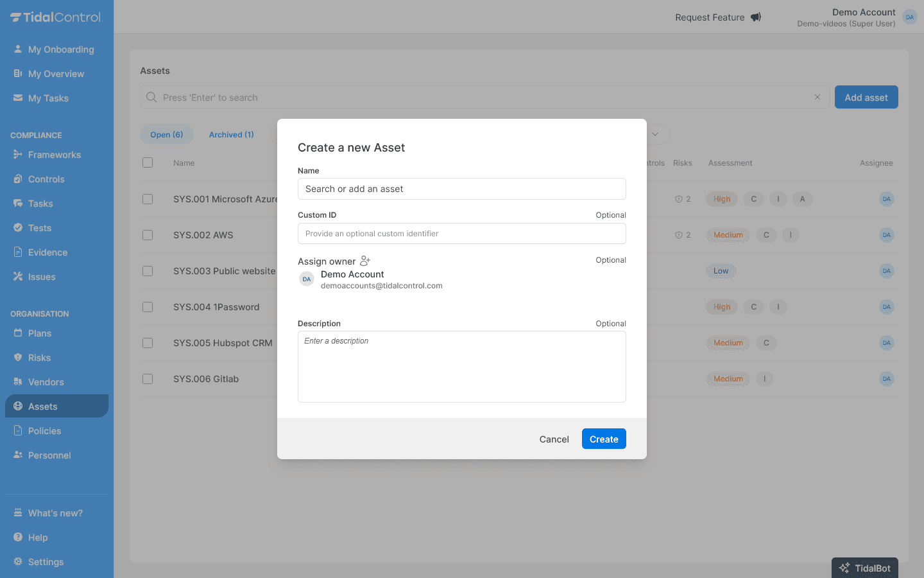Cancel the Create a new Asset dialog

coord(554,439)
